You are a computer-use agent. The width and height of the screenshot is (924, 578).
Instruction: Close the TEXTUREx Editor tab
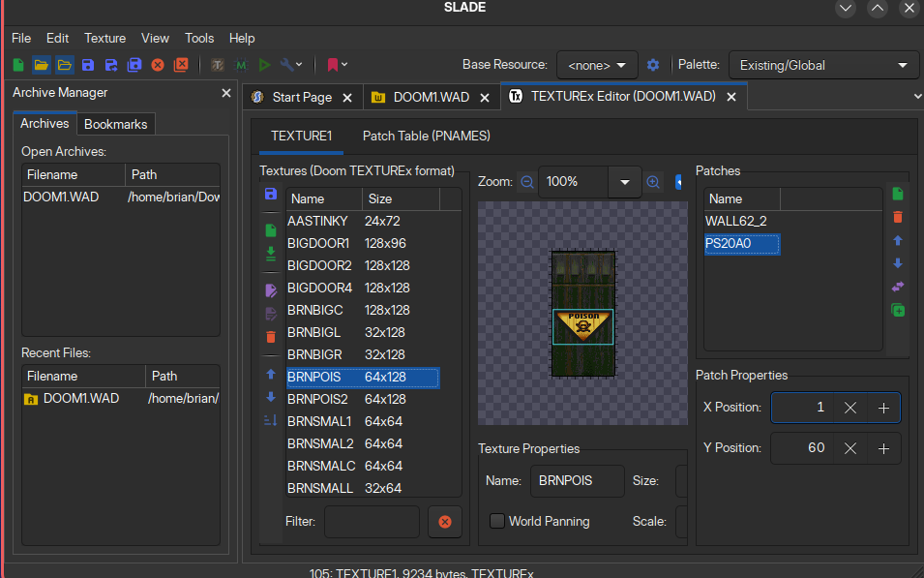pos(731,97)
